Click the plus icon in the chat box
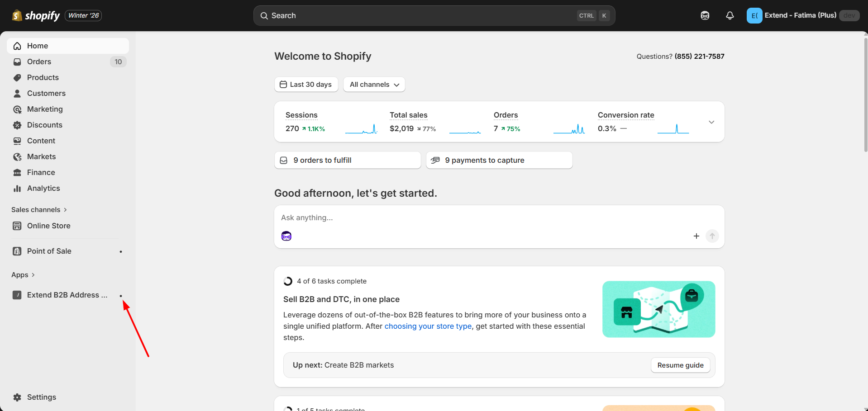The height and width of the screenshot is (411, 868). coord(696,236)
